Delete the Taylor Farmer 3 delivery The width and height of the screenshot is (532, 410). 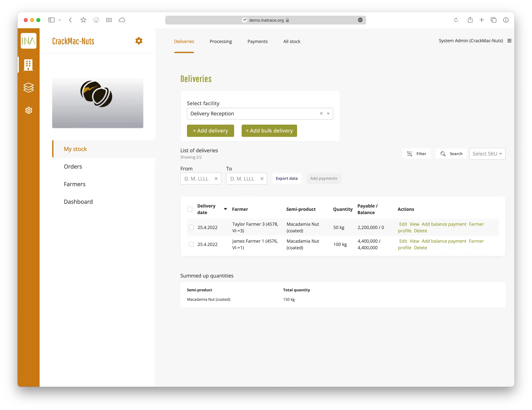click(x=420, y=231)
